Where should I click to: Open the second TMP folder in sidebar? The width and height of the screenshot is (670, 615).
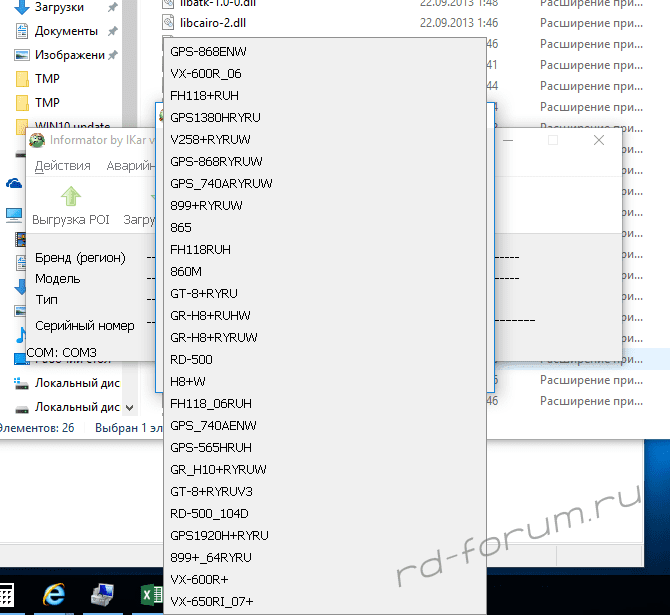[x=47, y=103]
